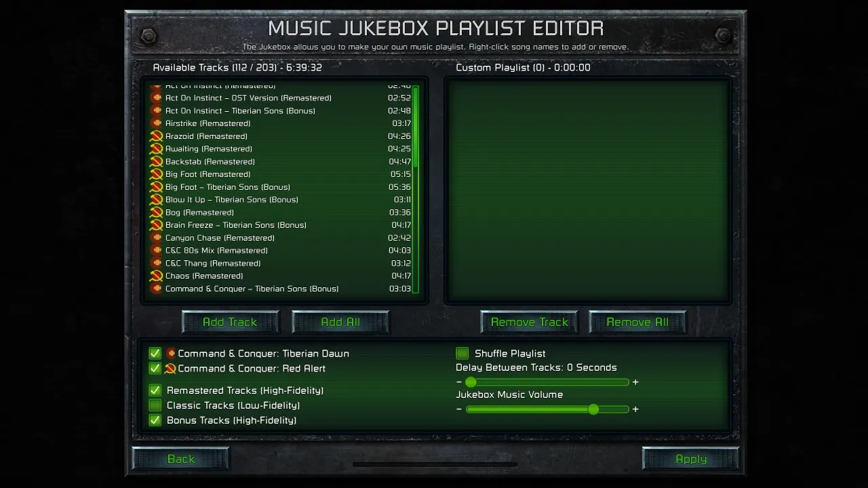Viewport: 868px width, 488px height.
Task: Click the Soviet icon beside Bog (Remastered)
Action: [156, 213]
